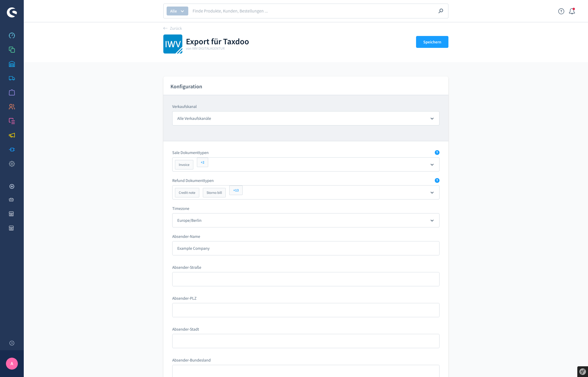Click the search magnifier icon

pyautogui.click(x=441, y=11)
